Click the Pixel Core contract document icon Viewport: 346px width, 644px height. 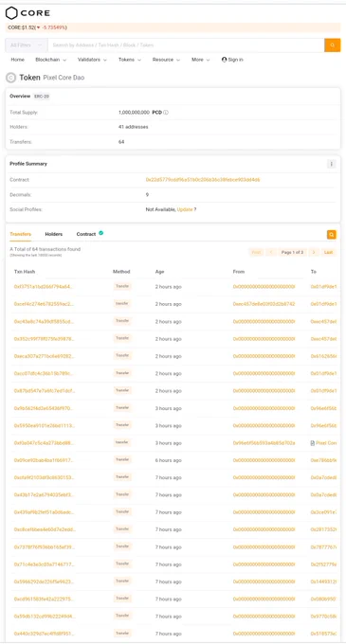tap(313, 443)
